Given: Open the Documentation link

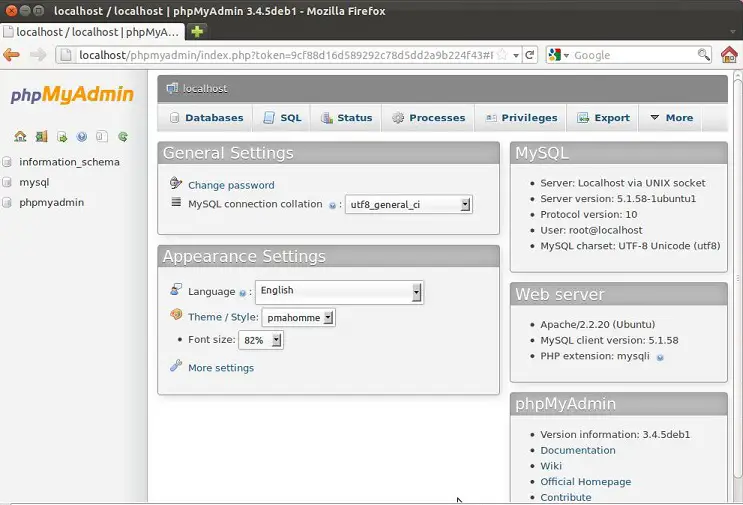Looking at the screenshot, I should coord(578,450).
